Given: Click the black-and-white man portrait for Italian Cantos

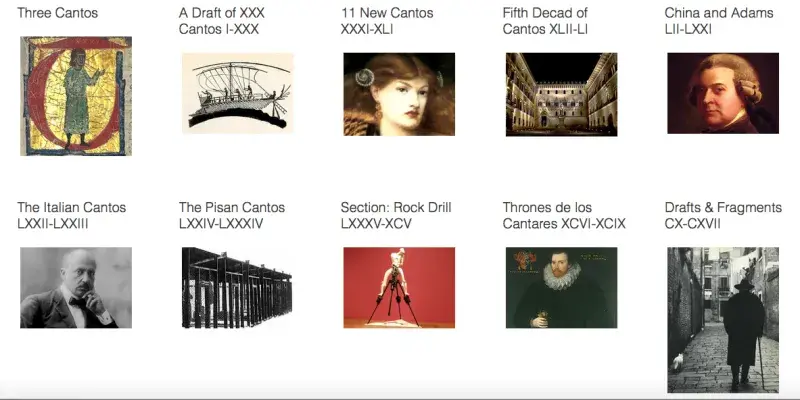Looking at the screenshot, I should (76, 288).
